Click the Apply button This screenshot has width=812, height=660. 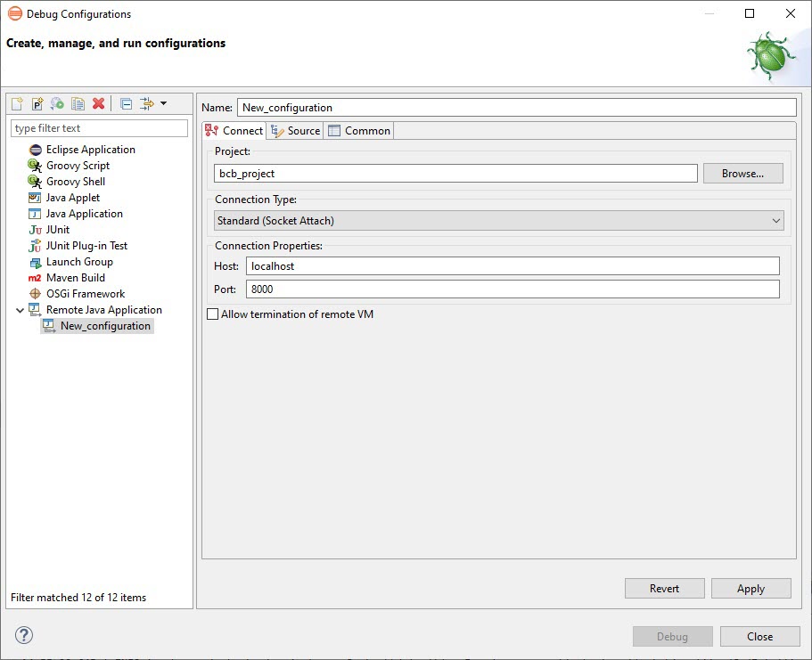coord(750,589)
